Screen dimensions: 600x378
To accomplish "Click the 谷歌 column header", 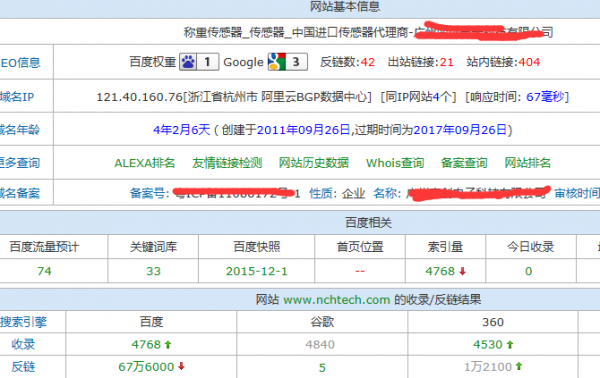I will 322,322.
